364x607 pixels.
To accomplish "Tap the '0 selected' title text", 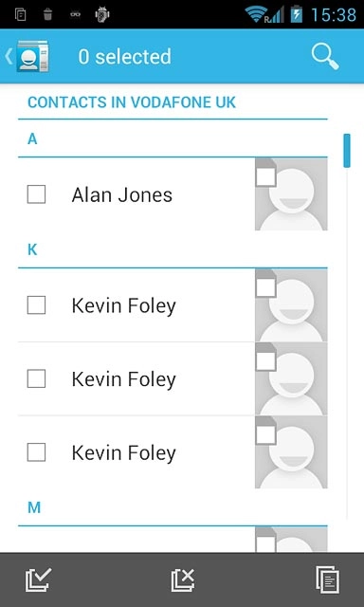I will pos(124,57).
